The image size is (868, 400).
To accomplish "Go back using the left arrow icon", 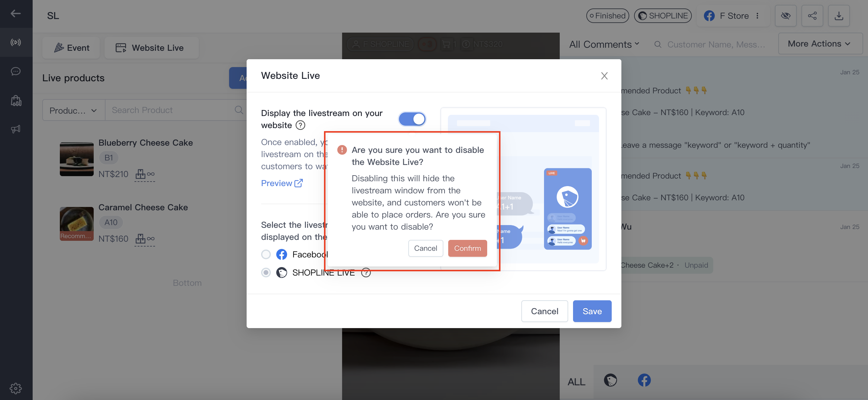I will [x=15, y=14].
